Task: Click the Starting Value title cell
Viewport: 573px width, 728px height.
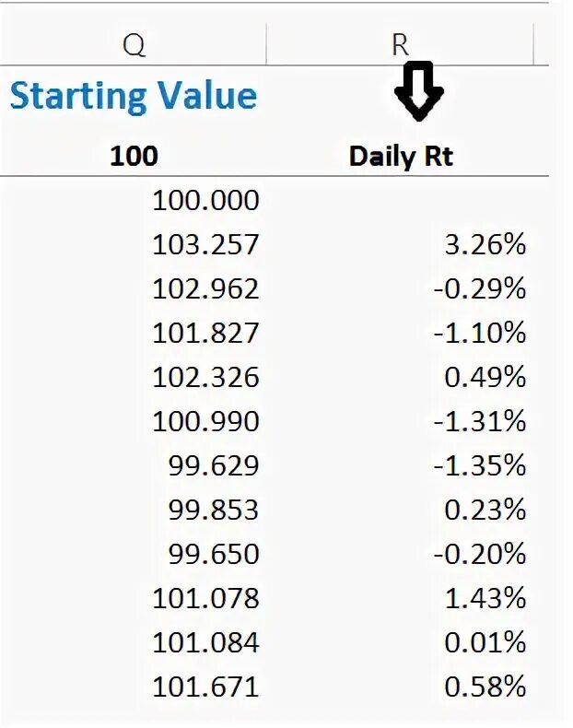Action: 134,96
